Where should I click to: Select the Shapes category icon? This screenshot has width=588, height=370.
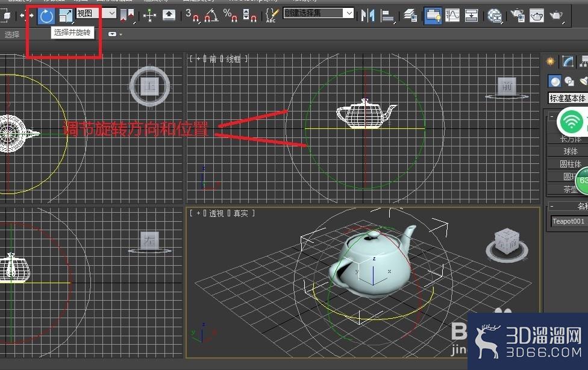pos(569,81)
